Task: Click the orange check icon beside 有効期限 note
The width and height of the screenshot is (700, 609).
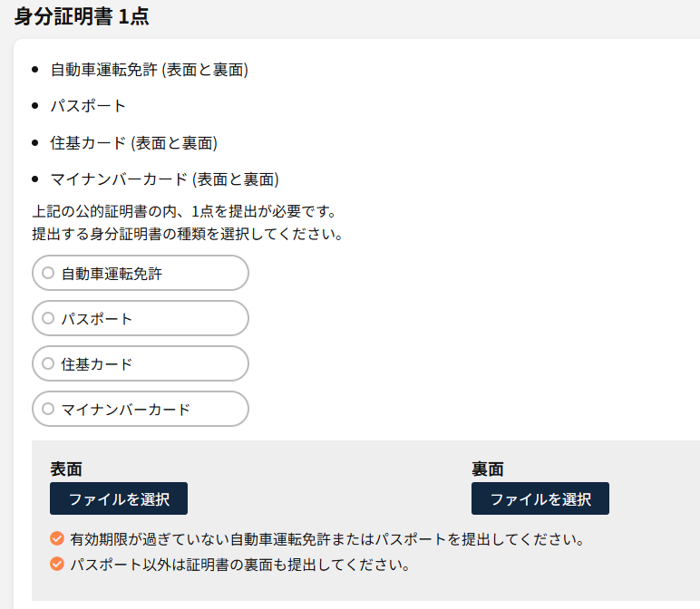Action: 57,539
